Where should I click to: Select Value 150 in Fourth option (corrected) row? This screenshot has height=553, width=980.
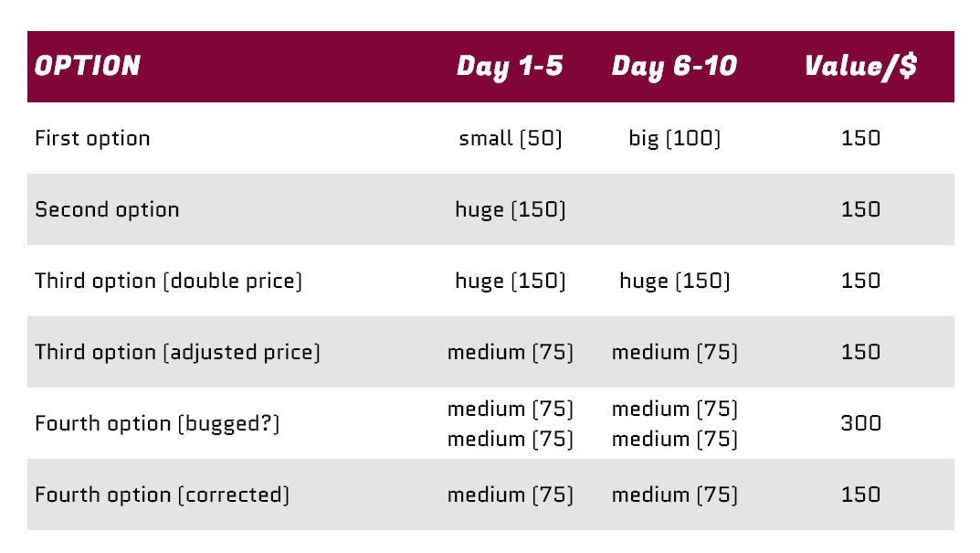(860, 495)
